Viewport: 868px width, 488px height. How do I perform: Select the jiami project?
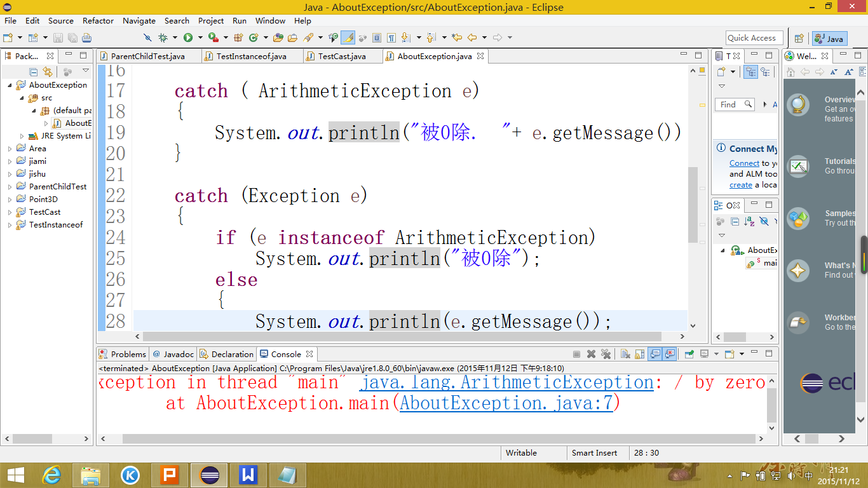click(37, 161)
